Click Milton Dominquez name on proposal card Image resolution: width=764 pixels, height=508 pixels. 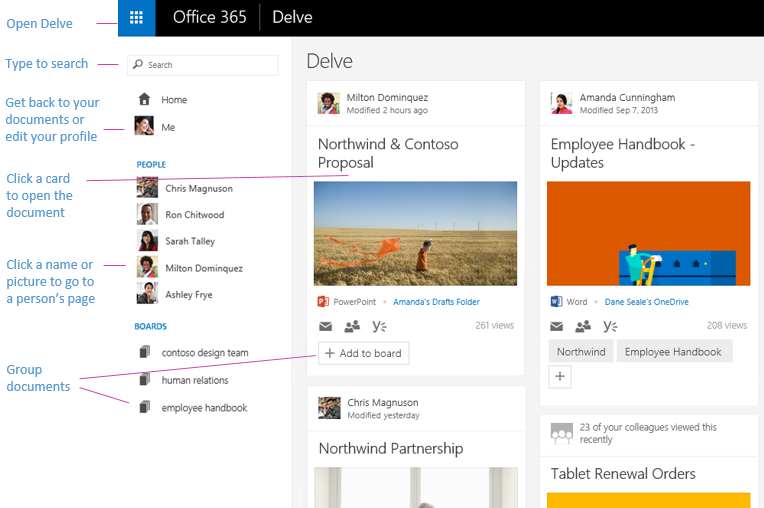click(387, 97)
